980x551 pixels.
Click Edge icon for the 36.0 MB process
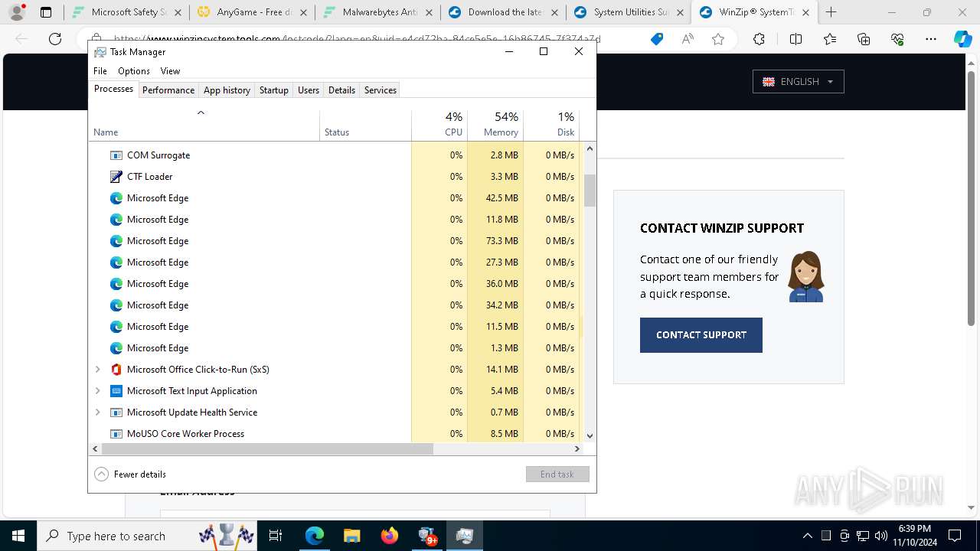click(116, 284)
